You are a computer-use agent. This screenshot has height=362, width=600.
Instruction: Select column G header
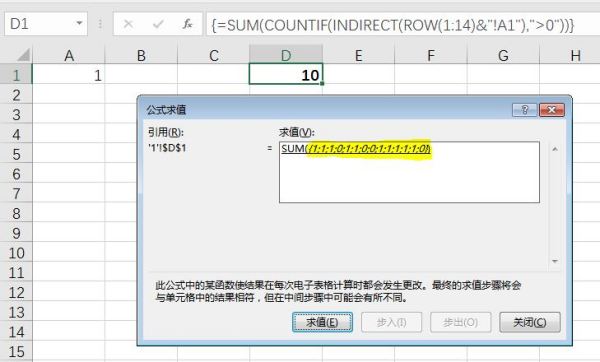(503, 56)
